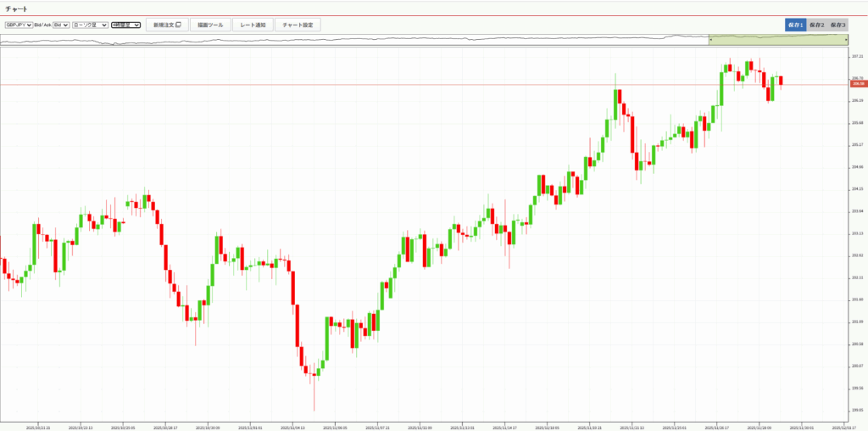Open チャート設定 chart settings
The width and height of the screenshot is (868, 431).
click(x=298, y=25)
